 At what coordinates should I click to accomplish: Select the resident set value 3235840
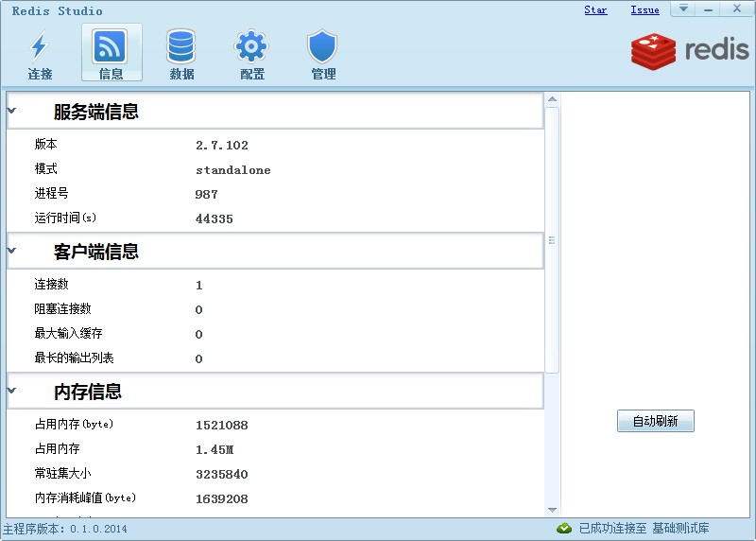point(222,475)
